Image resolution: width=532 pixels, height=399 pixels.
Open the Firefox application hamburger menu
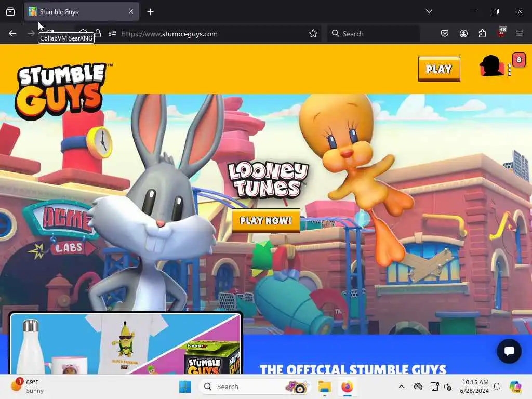click(520, 34)
